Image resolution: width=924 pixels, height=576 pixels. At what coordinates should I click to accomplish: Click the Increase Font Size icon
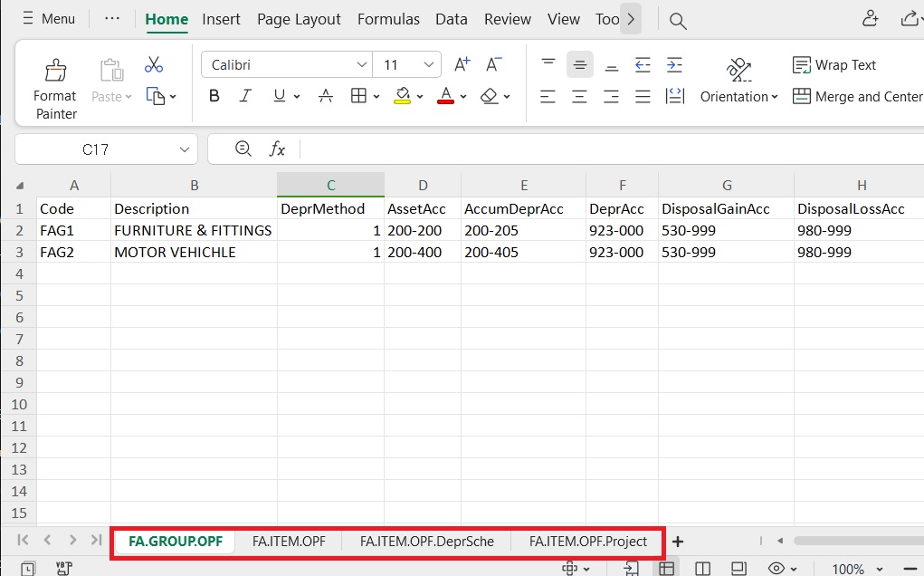pyautogui.click(x=462, y=64)
